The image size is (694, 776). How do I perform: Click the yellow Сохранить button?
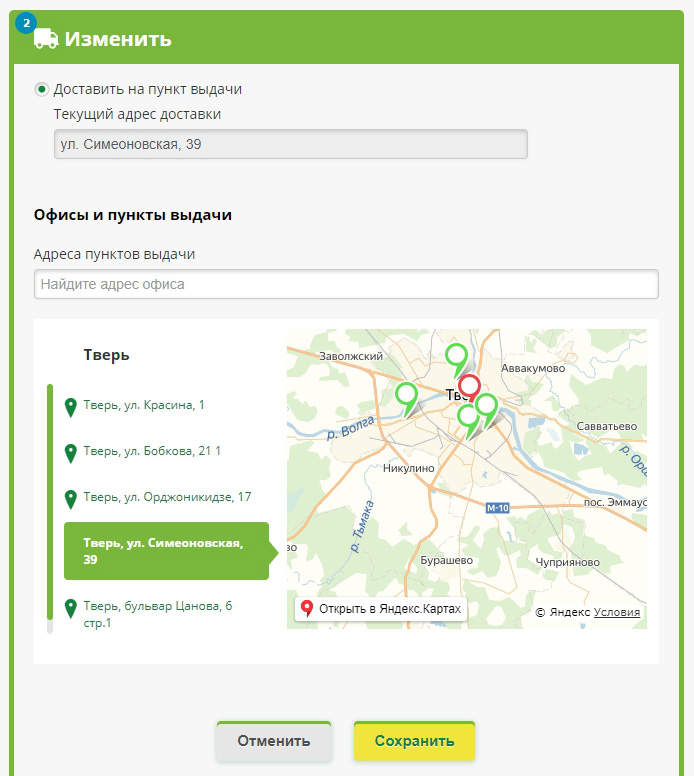414,741
